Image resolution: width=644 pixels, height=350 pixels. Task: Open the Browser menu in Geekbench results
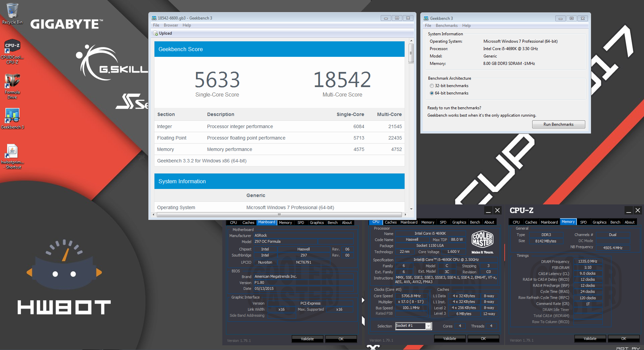click(171, 25)
